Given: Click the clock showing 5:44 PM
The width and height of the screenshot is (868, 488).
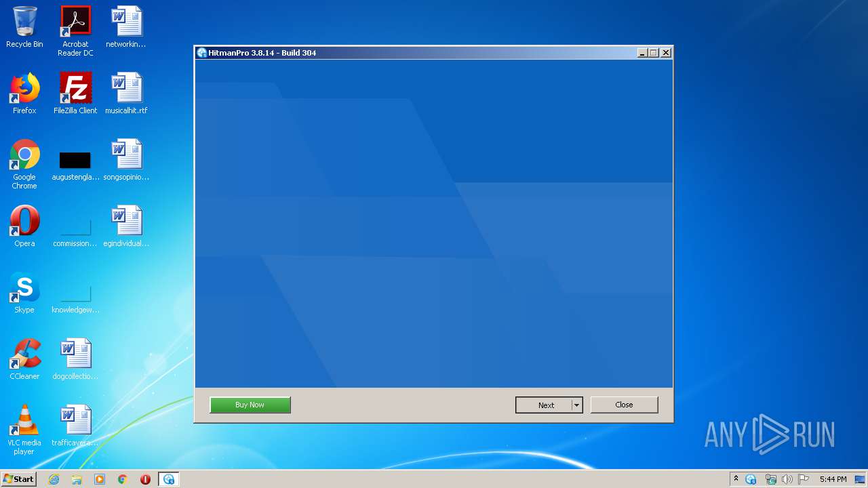Looking at the screenshot, I should click(x=833, y=479).
